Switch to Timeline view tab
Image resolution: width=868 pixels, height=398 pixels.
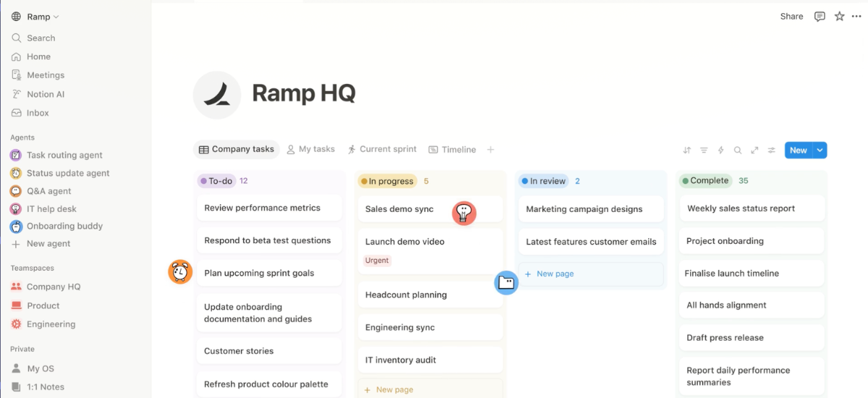[452, 149]
